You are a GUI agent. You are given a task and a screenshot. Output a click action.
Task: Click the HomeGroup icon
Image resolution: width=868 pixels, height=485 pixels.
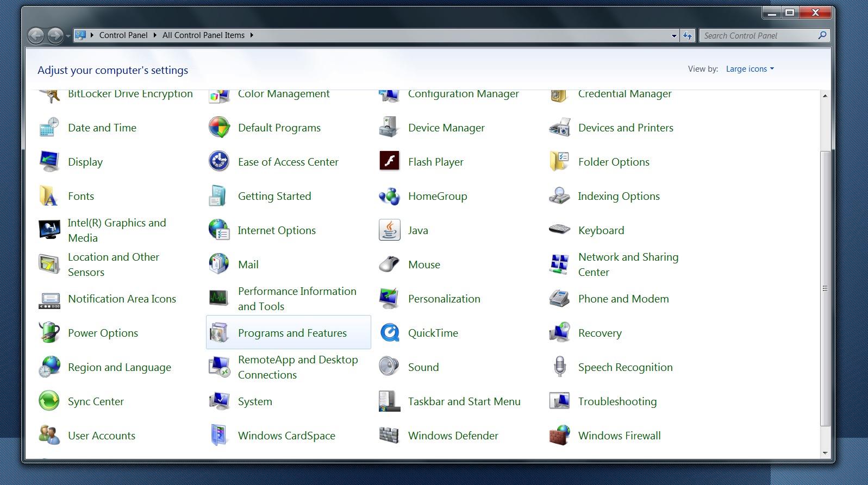tap(390, 196)
